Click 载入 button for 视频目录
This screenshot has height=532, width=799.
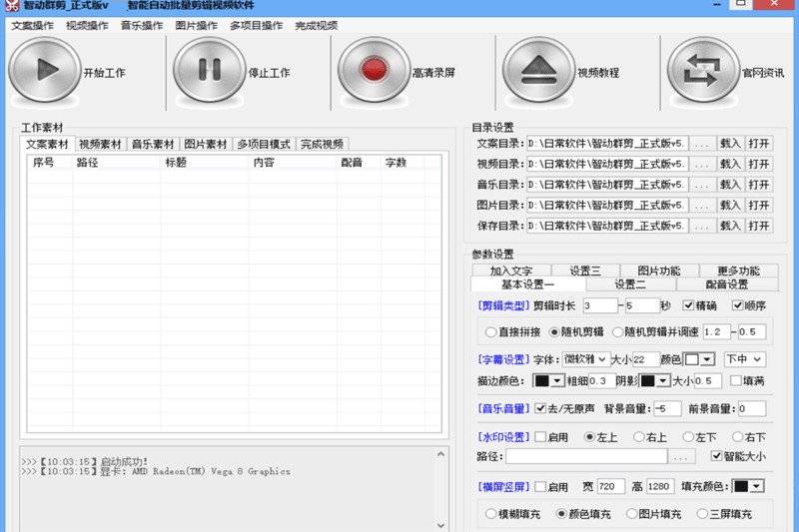point(731,164)
